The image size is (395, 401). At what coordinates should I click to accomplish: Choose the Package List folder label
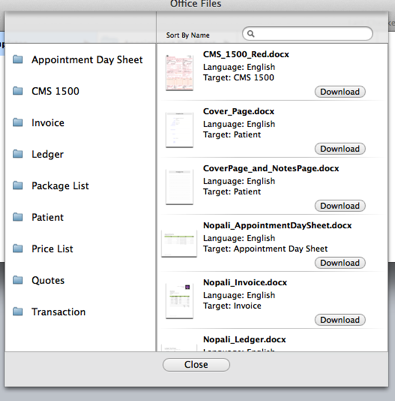click(x=60, y=186)
